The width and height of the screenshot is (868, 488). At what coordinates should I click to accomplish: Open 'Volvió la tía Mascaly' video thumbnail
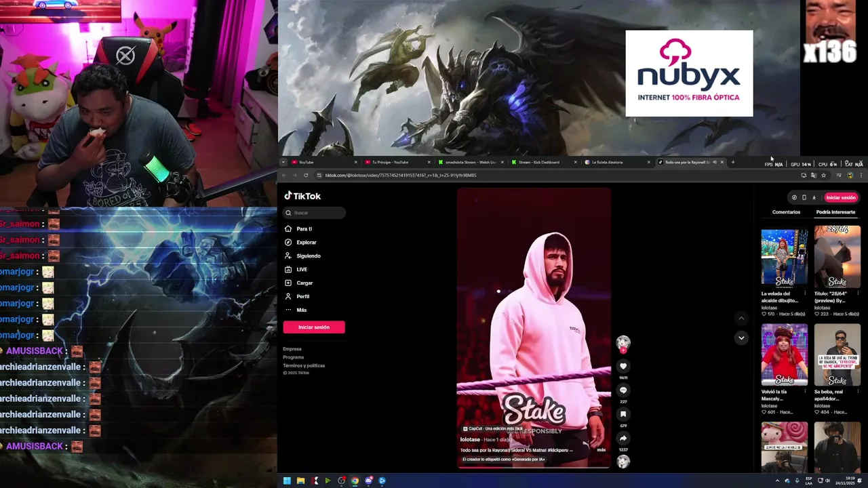point(785,354)
